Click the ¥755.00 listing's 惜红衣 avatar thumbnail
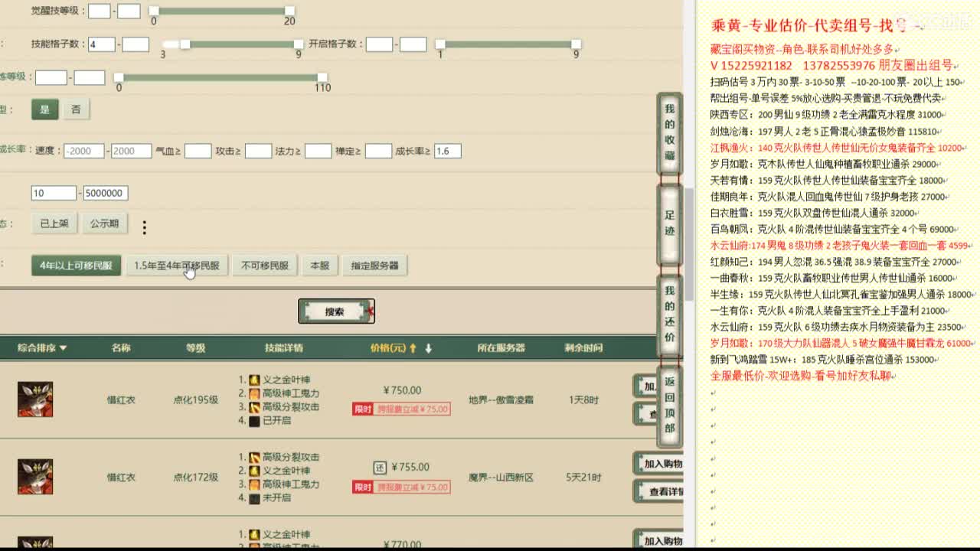This screenshot has height=551, width=980. 35,477
